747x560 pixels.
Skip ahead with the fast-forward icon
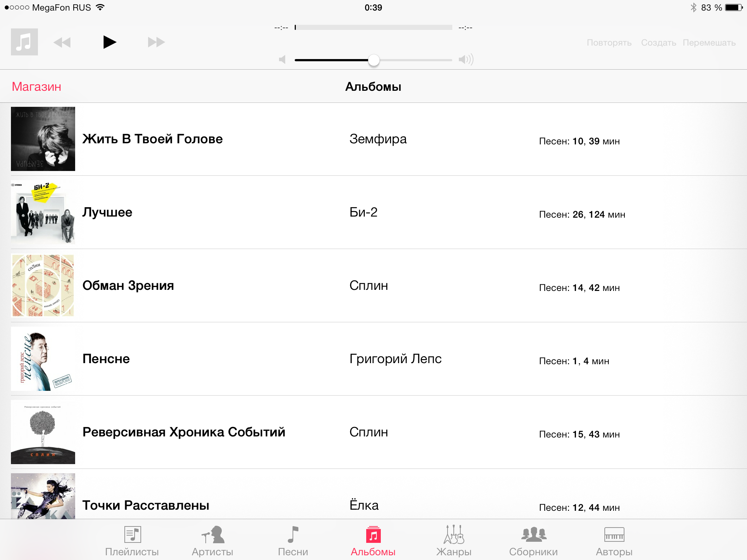(x=156, y=42)
